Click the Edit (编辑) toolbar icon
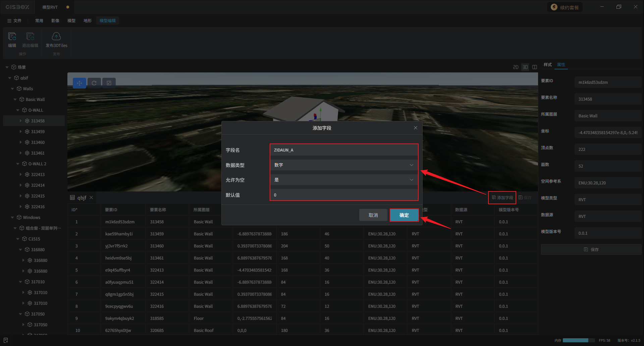Screen dimensions: 644x346 (x=12, y=40)
